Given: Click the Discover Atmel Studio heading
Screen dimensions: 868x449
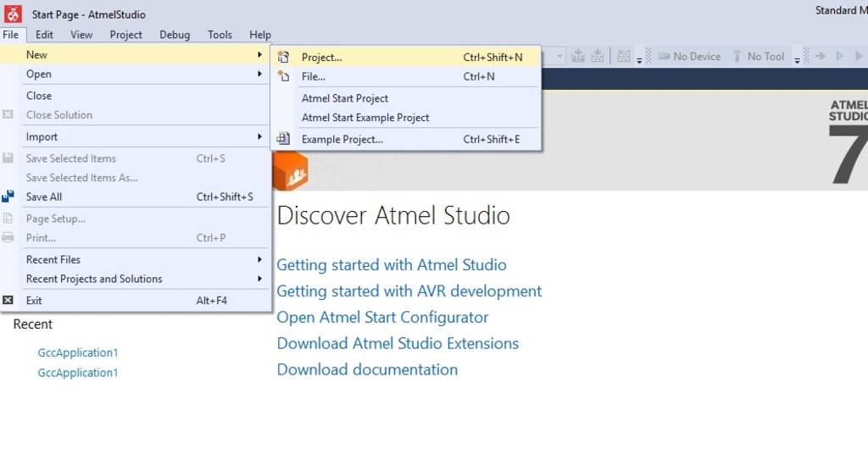Looking at the screenshot, I should coord(393,215).
